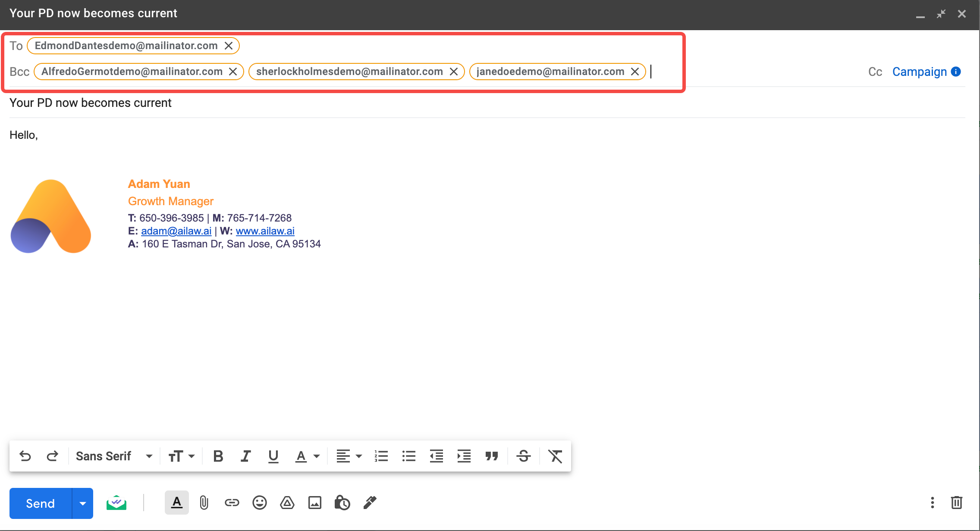
Task: Toggle italic formatting
Action: pyautogui.click(x=245, y=456)
